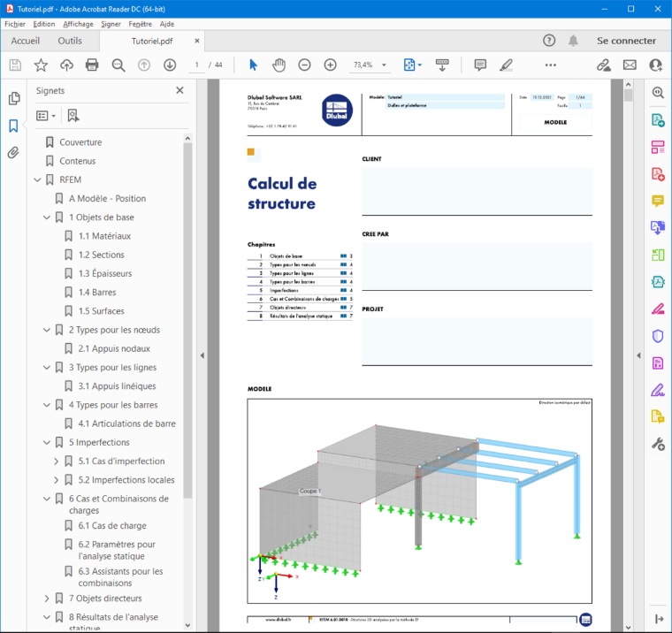Click the Zoom in plus icon
Screen dimensions: 672x633
coord(330,65)
